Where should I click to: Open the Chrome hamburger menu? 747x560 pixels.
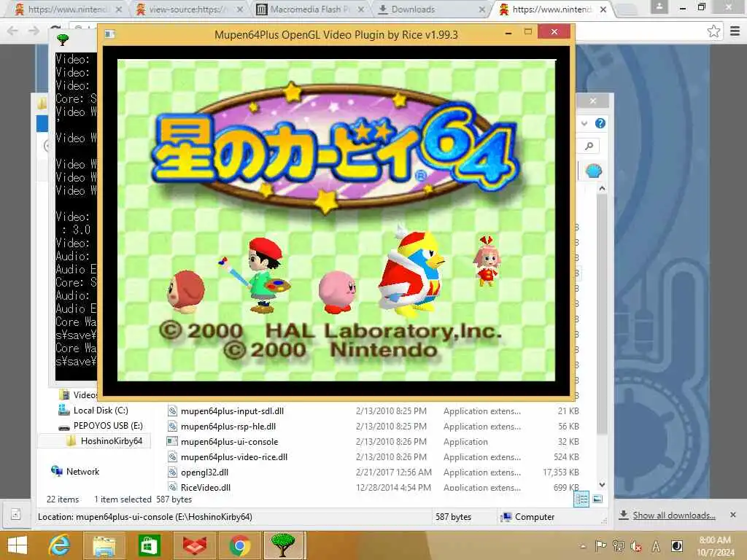(x=735, y=31)
